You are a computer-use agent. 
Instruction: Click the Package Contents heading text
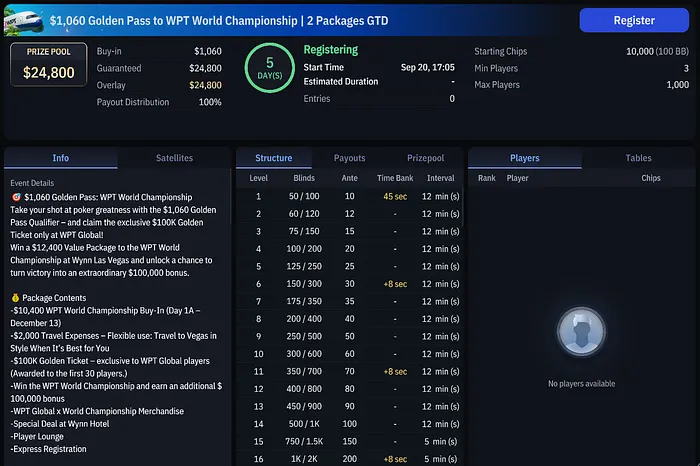tap(54, 298)
